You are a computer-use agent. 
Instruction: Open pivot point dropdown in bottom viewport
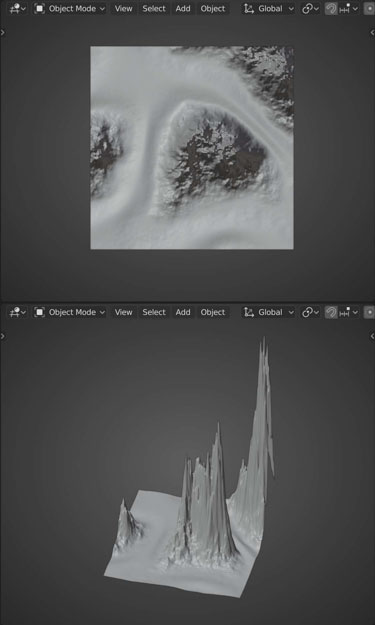point(310,312)
